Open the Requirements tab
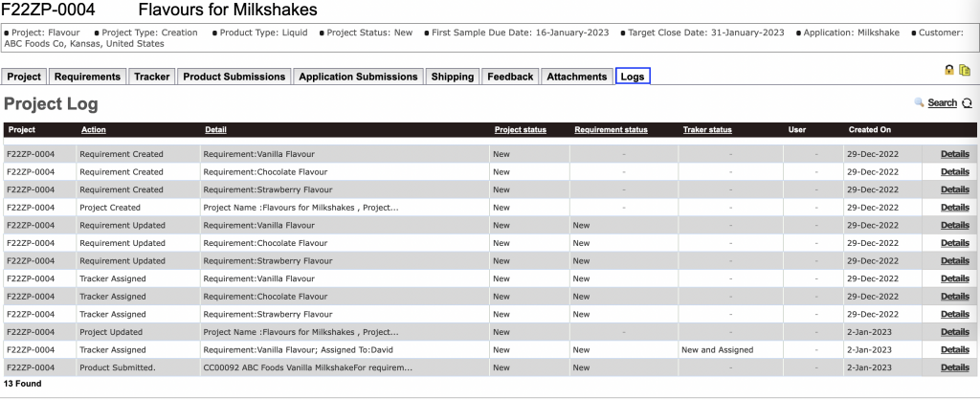This screenshot has width=980, height=400. [87, 77]
